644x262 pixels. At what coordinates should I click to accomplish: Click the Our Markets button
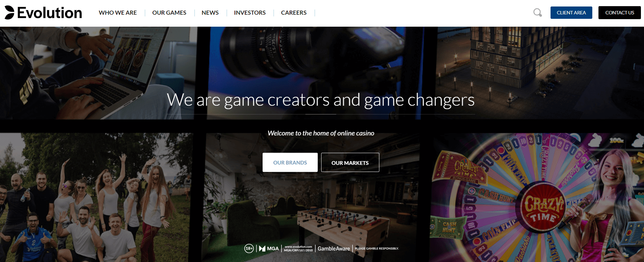[350, 162]
